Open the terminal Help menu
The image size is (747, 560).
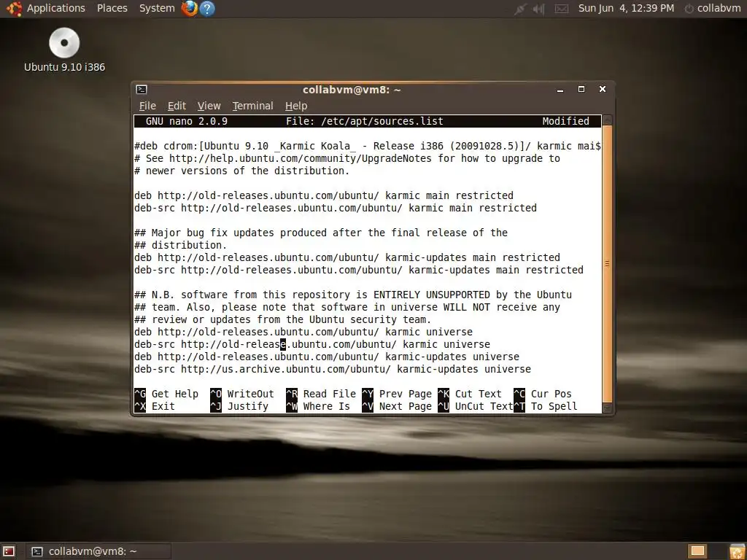(x=296, y=106)
